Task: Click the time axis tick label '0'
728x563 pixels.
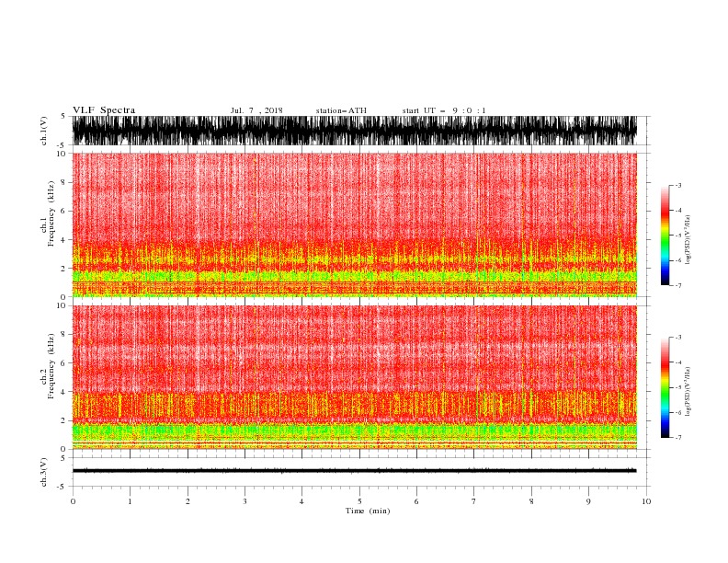Action: click(x=73, y=501)
